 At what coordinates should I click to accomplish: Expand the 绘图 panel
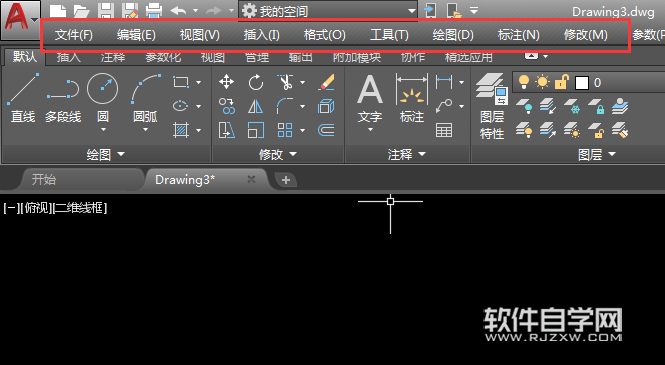[x=106, y=154]
